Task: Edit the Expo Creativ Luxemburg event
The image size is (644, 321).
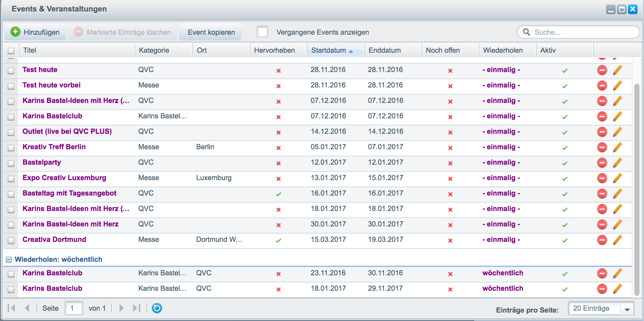Action: tap(617, 178)
